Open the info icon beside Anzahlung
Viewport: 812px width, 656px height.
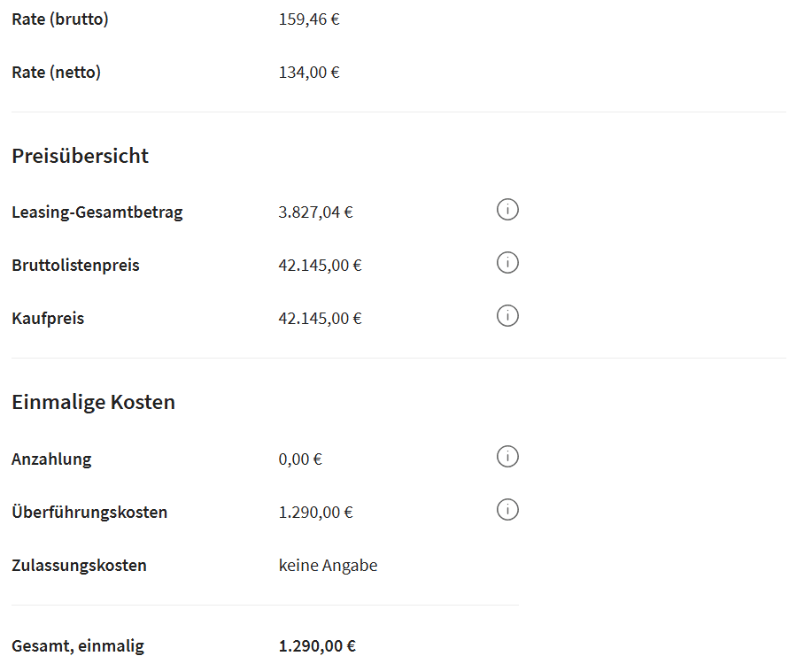pos(507,457)
